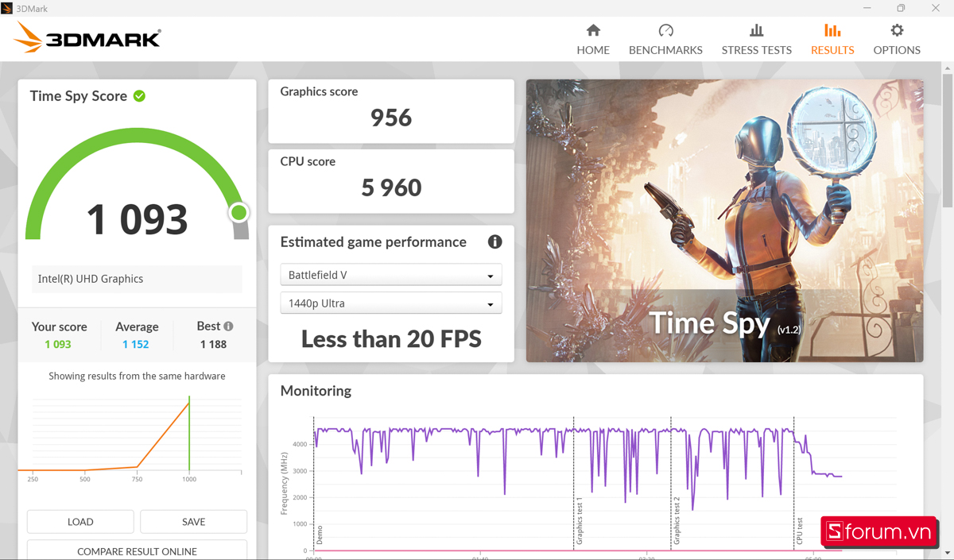Screen dimensions: 954x560
Task: Open the Home screen
Action: pos(593,38)
